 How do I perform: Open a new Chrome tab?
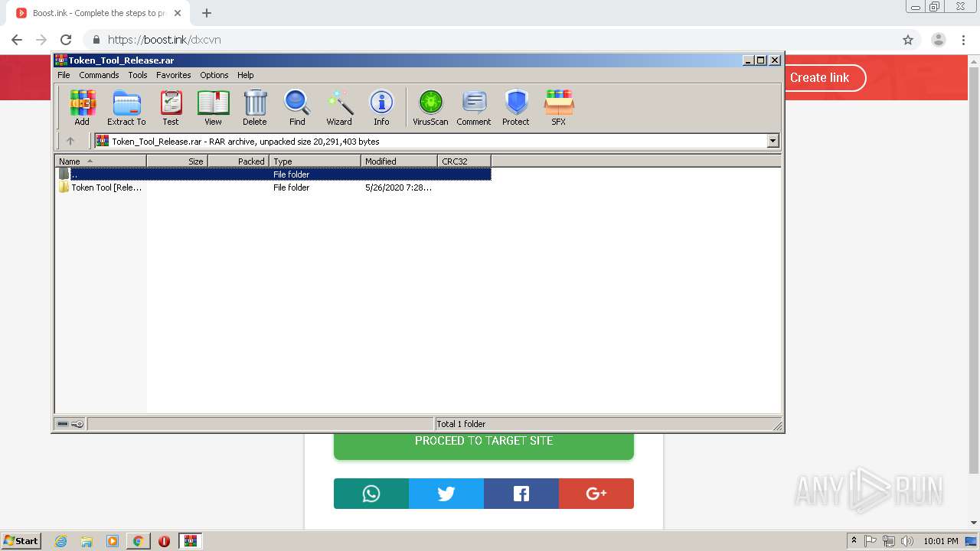pyautogui.click(x=207, y=13)
